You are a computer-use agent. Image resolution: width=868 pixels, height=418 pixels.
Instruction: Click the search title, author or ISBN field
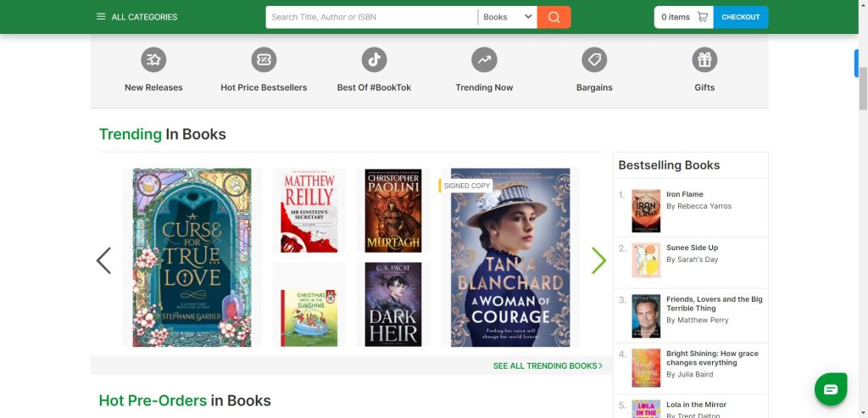click(x=371, y=17)
